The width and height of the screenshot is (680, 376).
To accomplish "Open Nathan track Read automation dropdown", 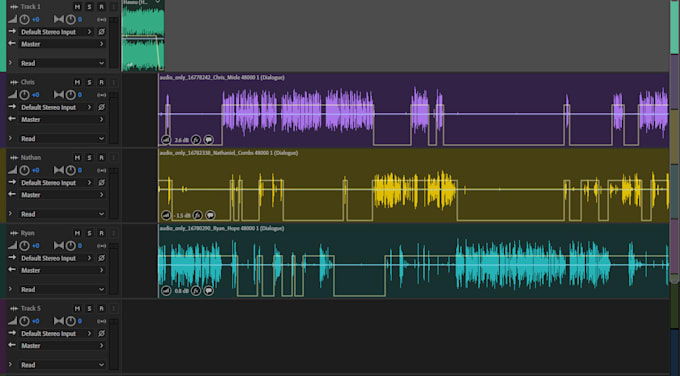I will tap(62, 214).
